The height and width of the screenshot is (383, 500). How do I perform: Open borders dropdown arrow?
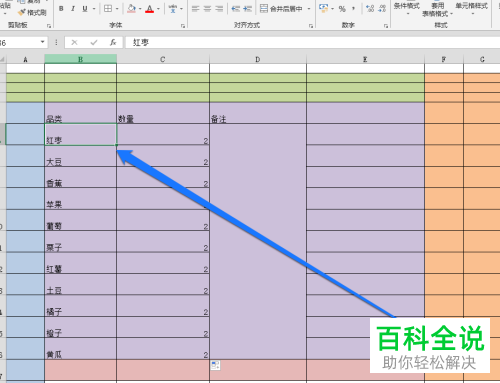[x=117, y=9]
